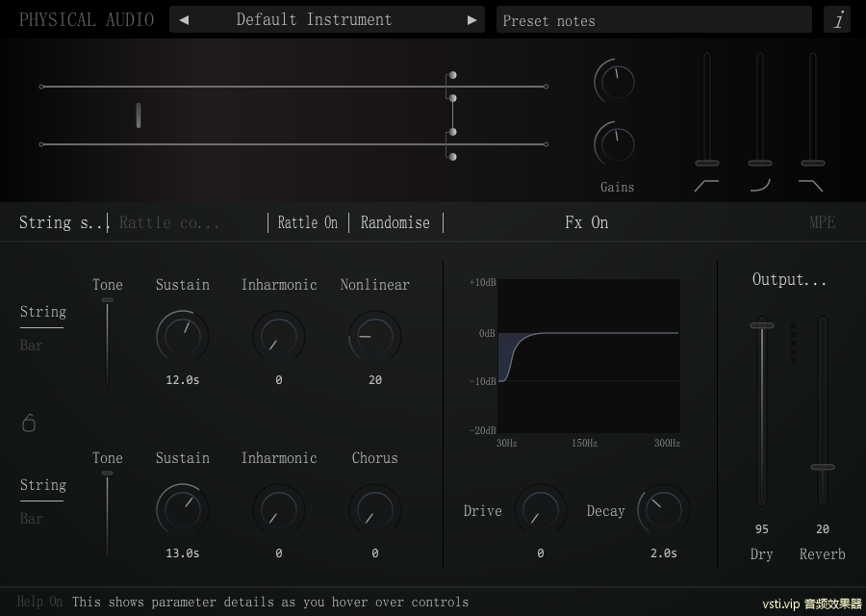Move the low-pass filter slider

click(x=813, y=163)
